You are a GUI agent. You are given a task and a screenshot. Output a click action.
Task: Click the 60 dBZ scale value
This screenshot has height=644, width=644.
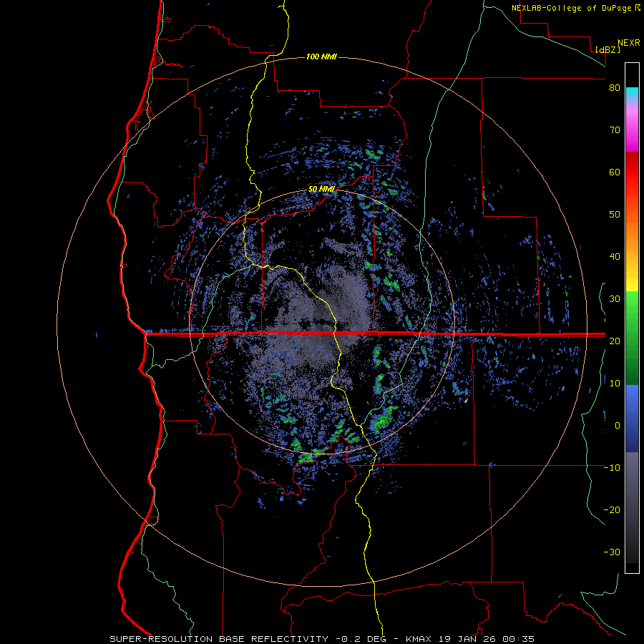pyautogui.click(x=615, y=172)
